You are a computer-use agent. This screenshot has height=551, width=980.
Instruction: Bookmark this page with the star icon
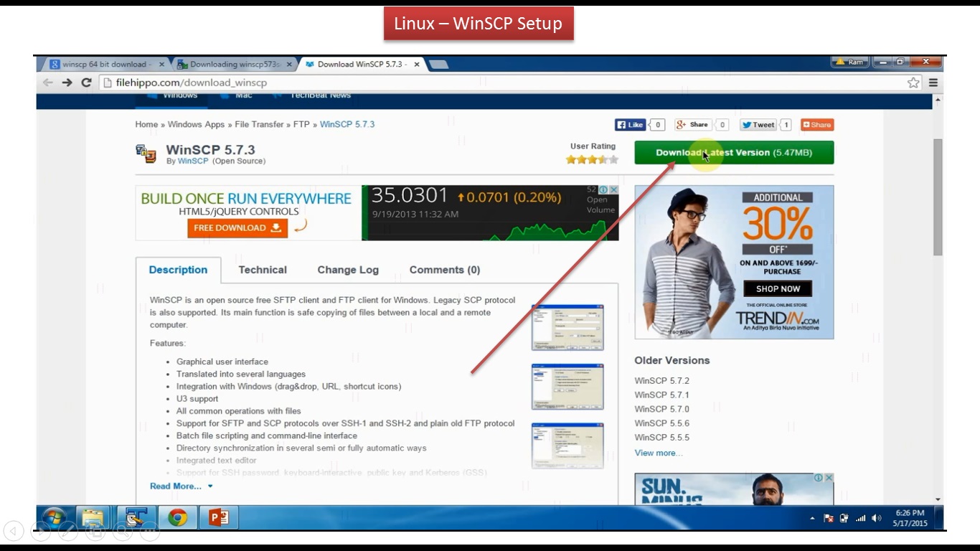pyautogui.click(x=913, y=83)
